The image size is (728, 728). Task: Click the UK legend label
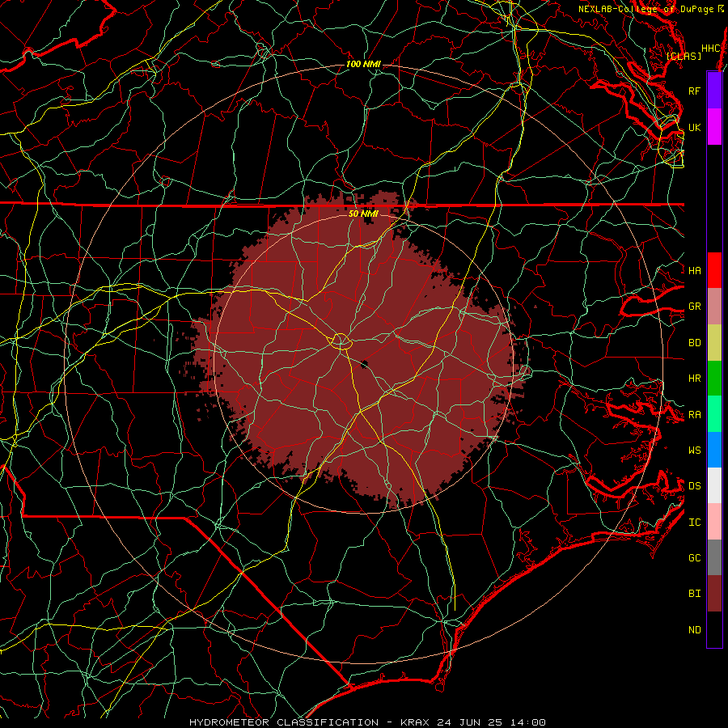click(695, 127)
